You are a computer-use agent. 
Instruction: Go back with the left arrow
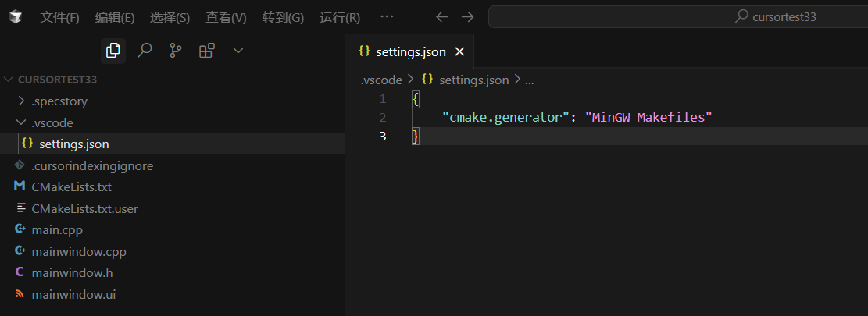tap(441, 17)
